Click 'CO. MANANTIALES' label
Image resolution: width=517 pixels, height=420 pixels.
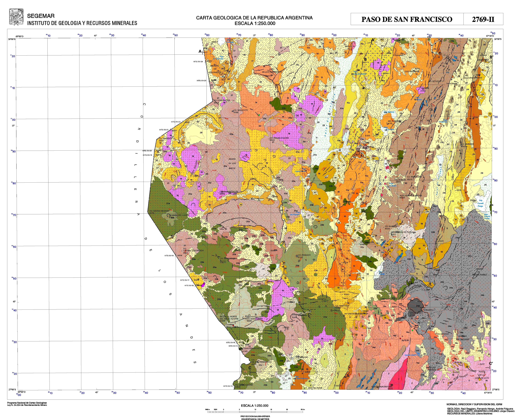[x=229, y=191]
